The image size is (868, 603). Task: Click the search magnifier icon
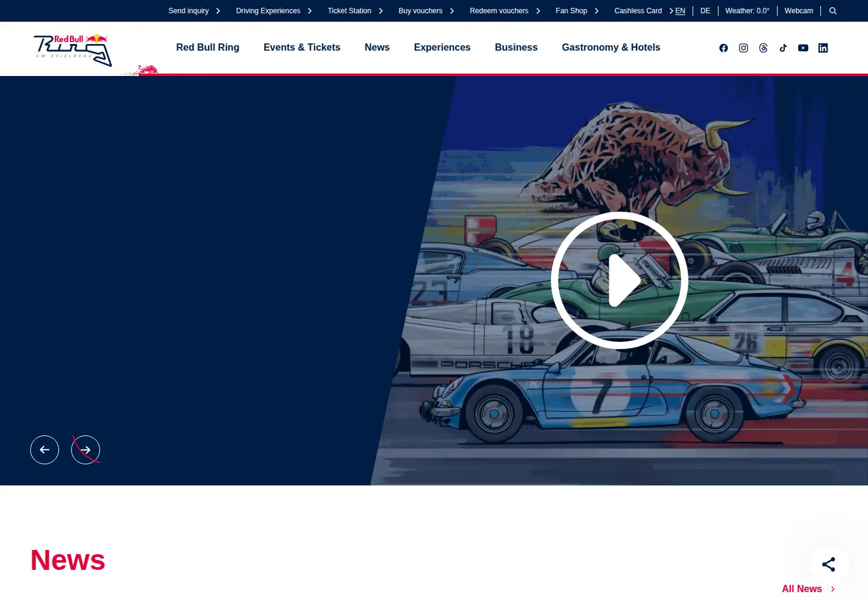(833, 11)
